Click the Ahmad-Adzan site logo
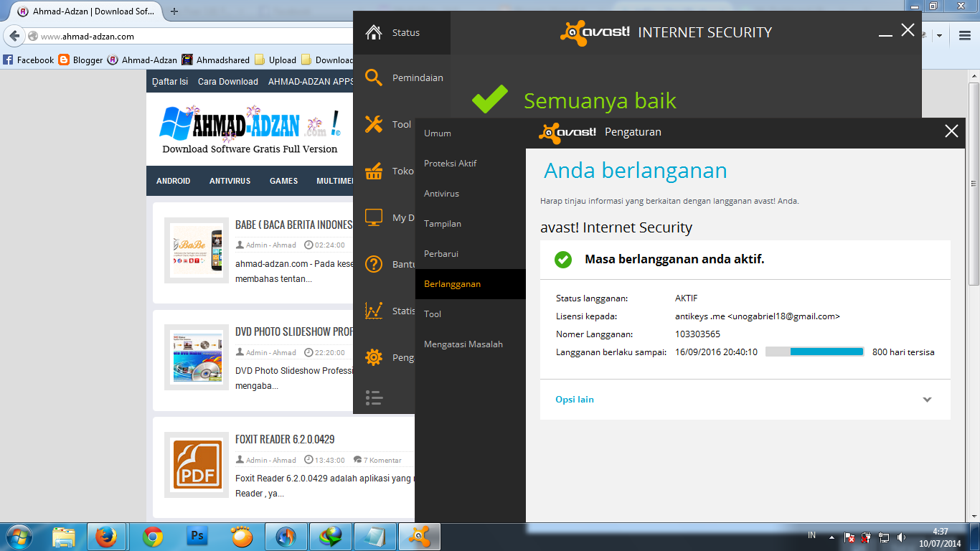 click(x=250, y=131)
